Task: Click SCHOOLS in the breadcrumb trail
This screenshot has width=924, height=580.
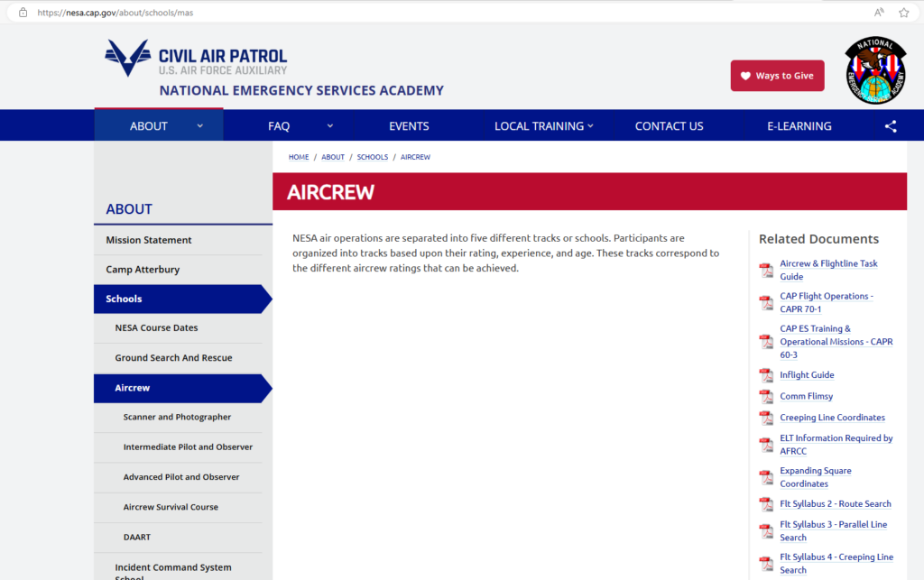Action: (x=372, y=157)
